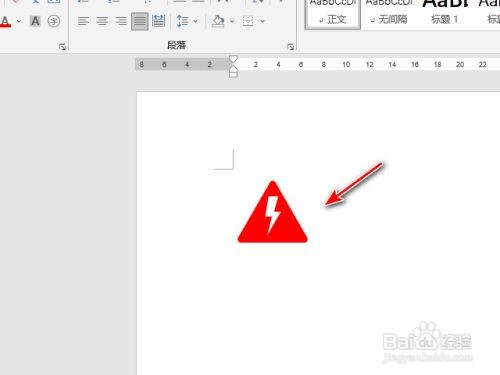Screen dimensions: 500x375
Task: Open the font dialog launcher
Action: 62,47
